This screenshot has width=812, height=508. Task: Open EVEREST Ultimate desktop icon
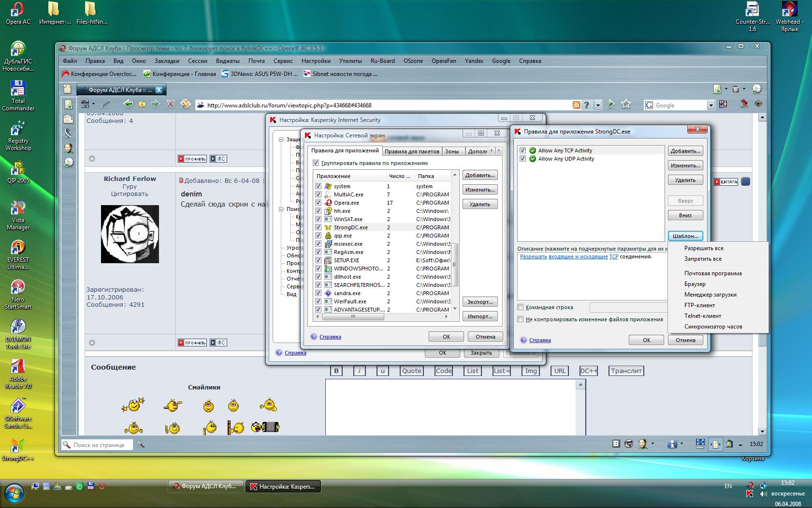(18, 254)
